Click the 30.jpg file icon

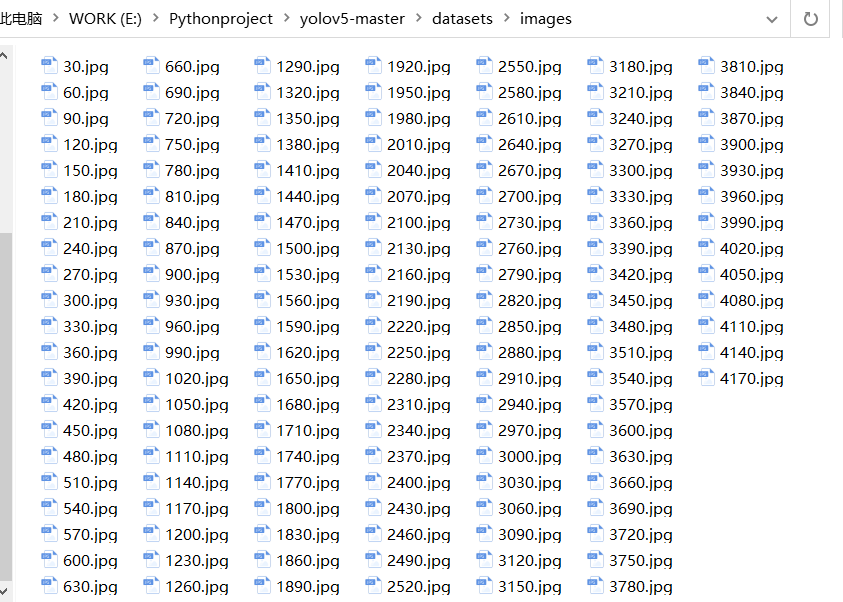coord(50,67)
